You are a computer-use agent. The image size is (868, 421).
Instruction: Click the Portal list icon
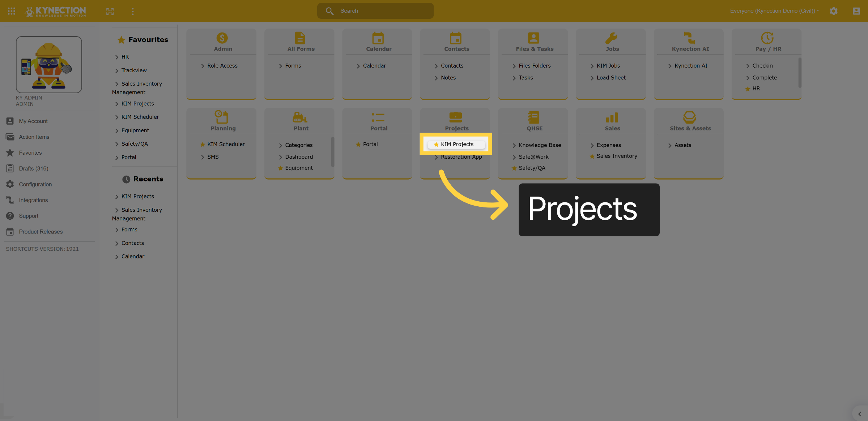click(378, 117)
